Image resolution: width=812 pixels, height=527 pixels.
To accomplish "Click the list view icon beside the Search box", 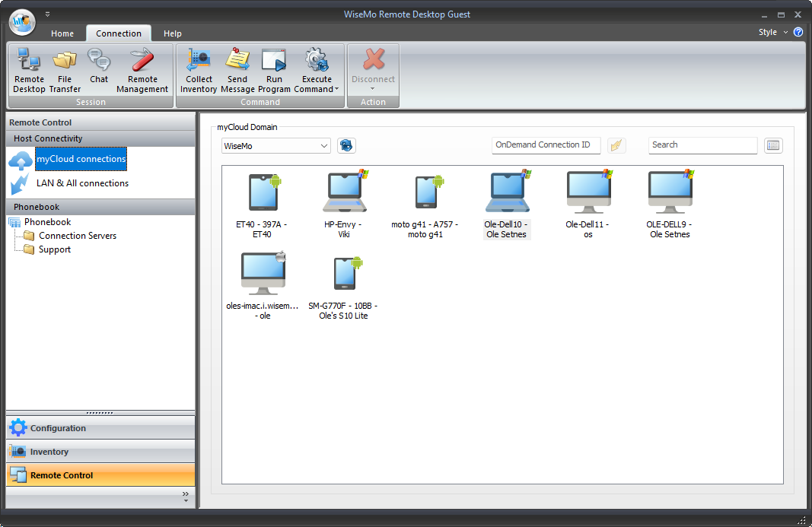I will (x=773, y=145).
